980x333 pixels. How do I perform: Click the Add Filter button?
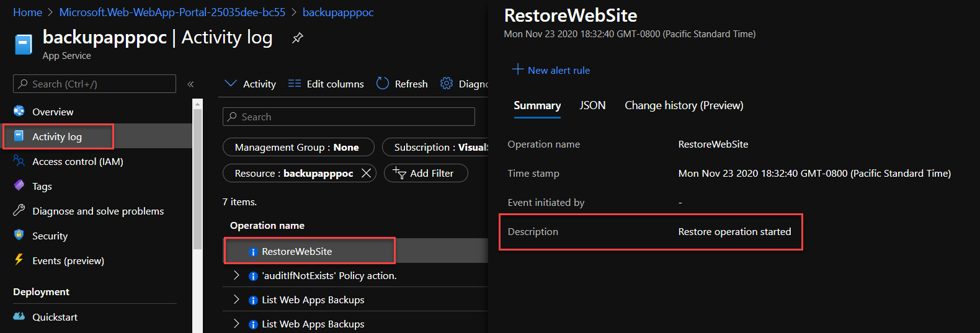(x=425, y=173)
